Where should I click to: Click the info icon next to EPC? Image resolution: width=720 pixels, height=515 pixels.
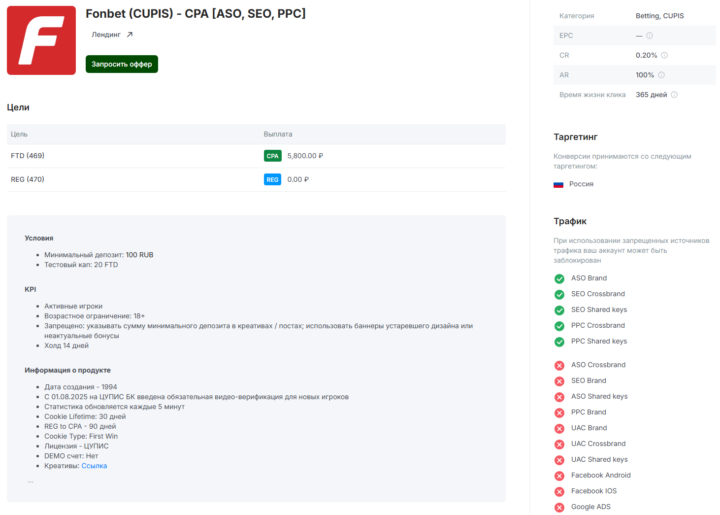tap(649, 35)
